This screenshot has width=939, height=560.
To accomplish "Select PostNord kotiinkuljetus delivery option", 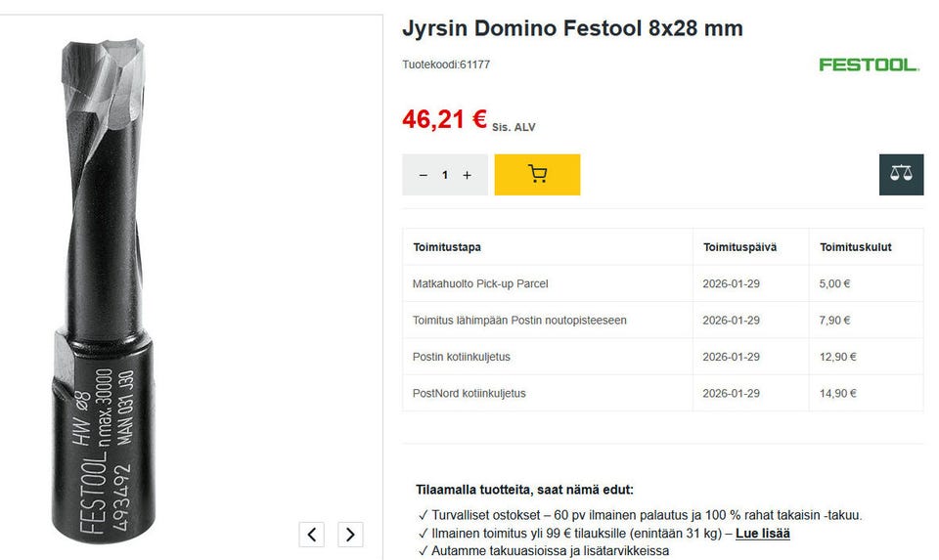I will point(469,393).
